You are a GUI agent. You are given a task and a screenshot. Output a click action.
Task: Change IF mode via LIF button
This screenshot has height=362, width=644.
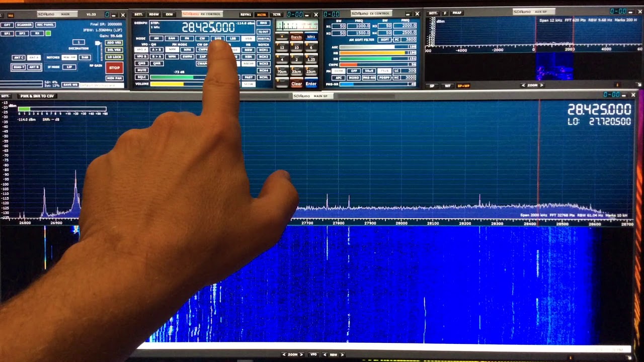click(x=69, y=67)
